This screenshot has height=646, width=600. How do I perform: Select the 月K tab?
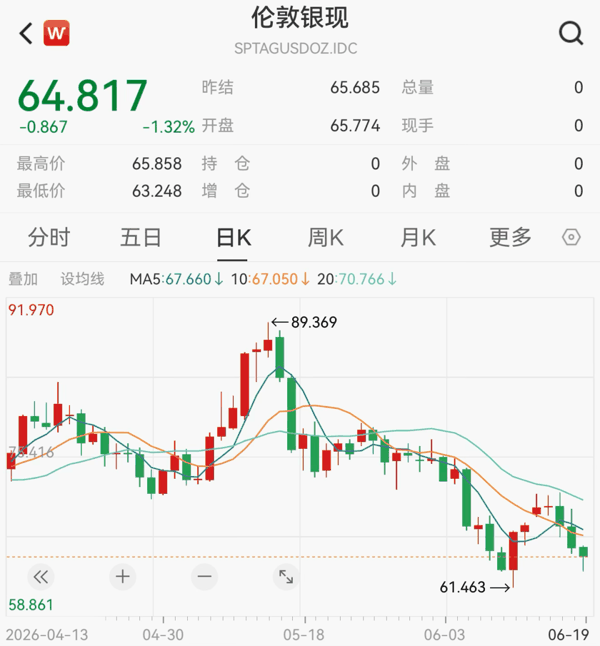coord(418,238)
